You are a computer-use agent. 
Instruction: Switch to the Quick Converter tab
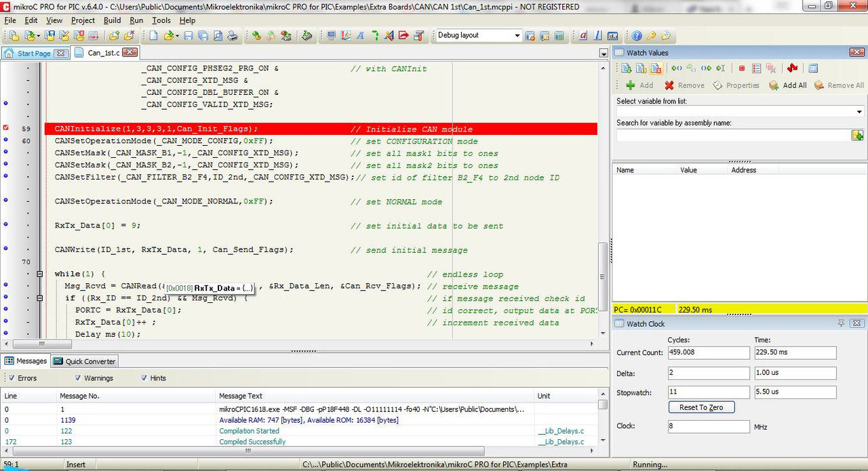pos(85,361)
